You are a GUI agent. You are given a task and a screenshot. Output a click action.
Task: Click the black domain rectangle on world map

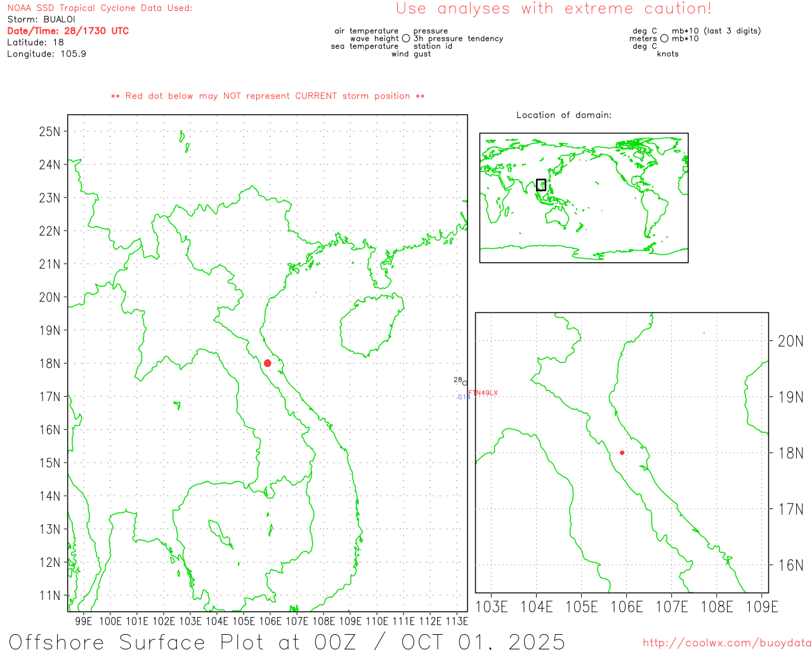[x=541, y=185]
